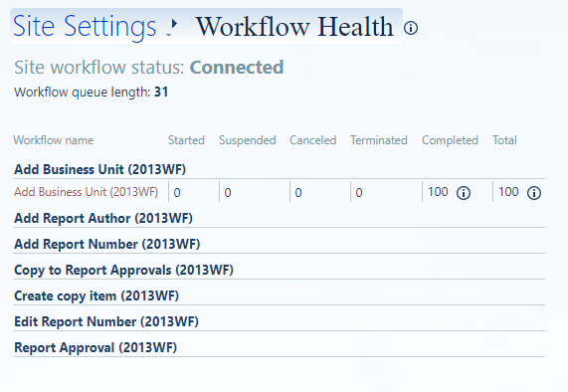Click the Workflow name column header
The height and width of the screenshot is (392, 568).
click(x=54, y=140)
